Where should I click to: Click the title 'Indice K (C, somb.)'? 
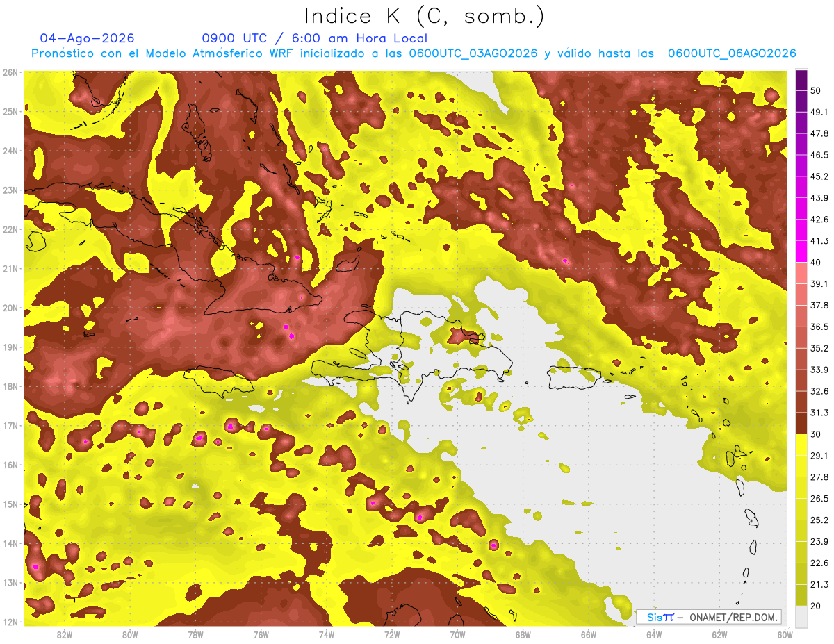[425, 17]
